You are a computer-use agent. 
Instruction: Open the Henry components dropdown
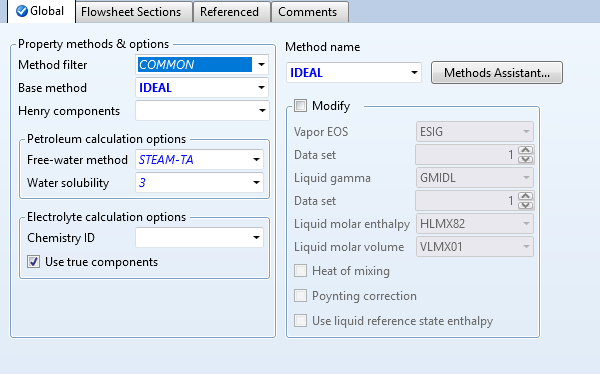click(x=262, y=111)
